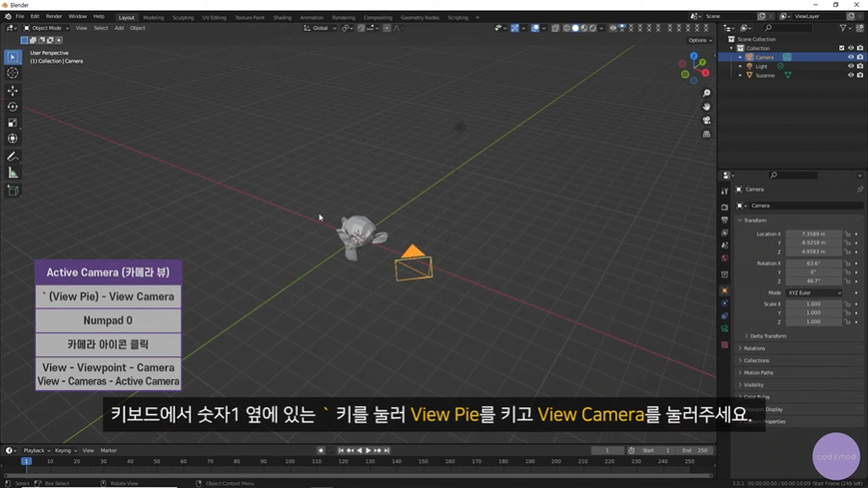Open the Global transform orientation dropdown

[x=321, y=28]
